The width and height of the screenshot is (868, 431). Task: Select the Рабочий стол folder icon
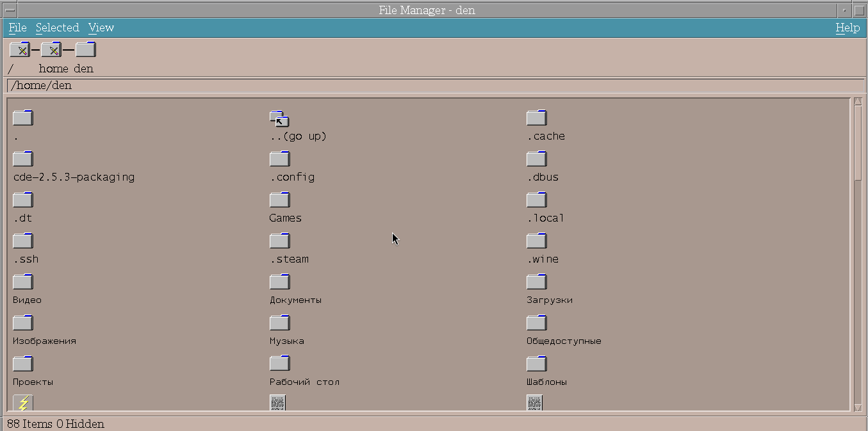[x=280, y=364]
